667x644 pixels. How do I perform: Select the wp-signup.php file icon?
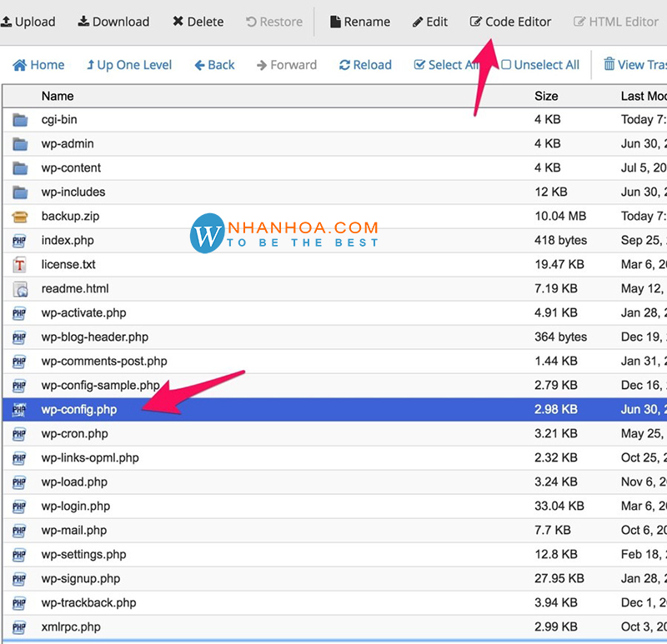tap(19, 579)
